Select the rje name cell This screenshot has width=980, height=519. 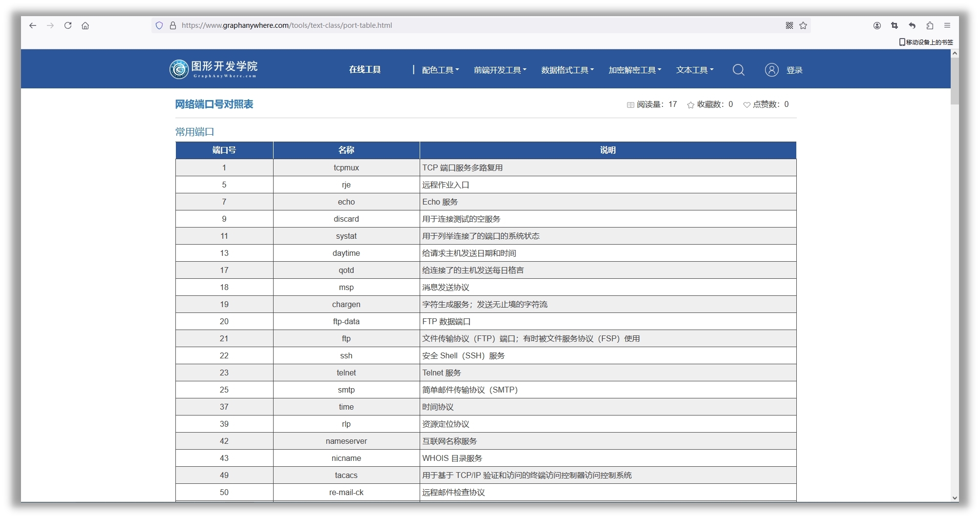pyautogui.click(x=346, y=185)
